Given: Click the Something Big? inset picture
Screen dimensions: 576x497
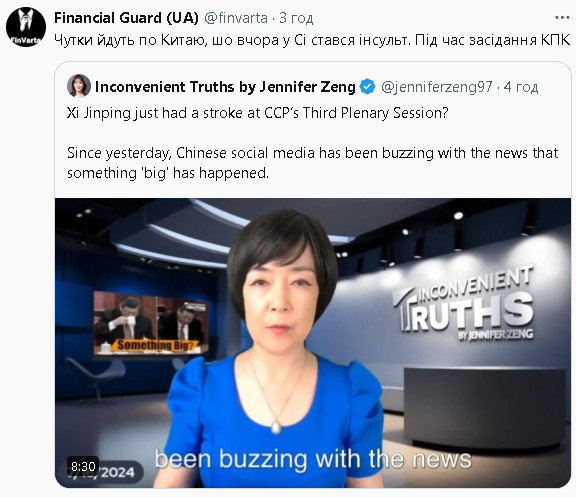Looking at the screenshot, I should [x=151, y=323].
